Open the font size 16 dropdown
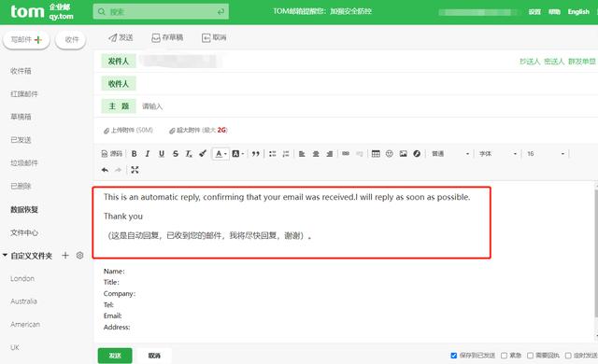The height and width of the screenshot is (364, 598). pos(546,153)
